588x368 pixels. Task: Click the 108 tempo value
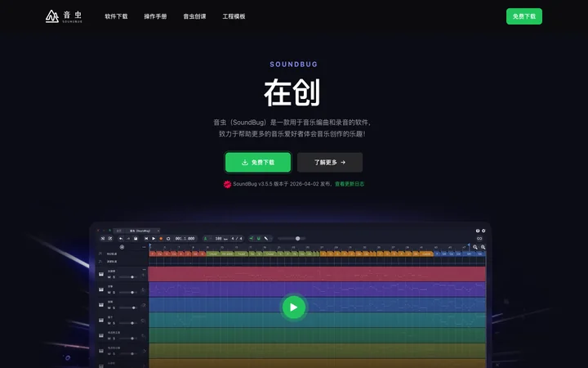tap(218, 239)
